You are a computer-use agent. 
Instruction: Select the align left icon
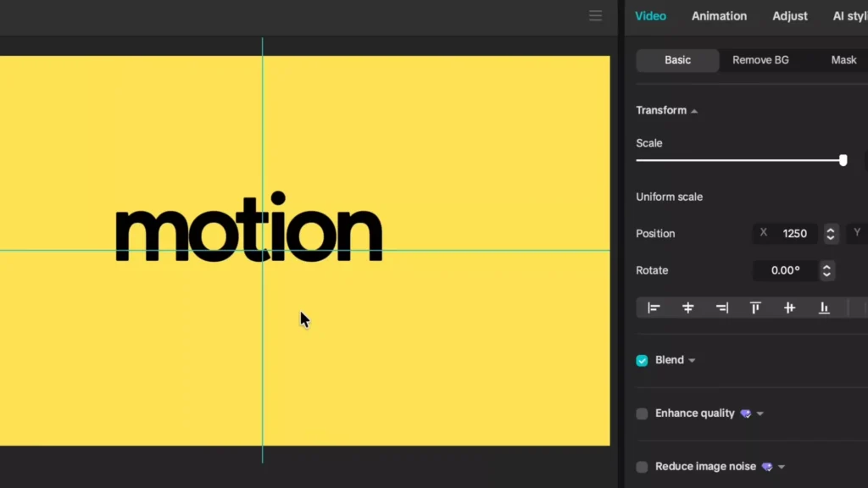click(x=654, y=308)
